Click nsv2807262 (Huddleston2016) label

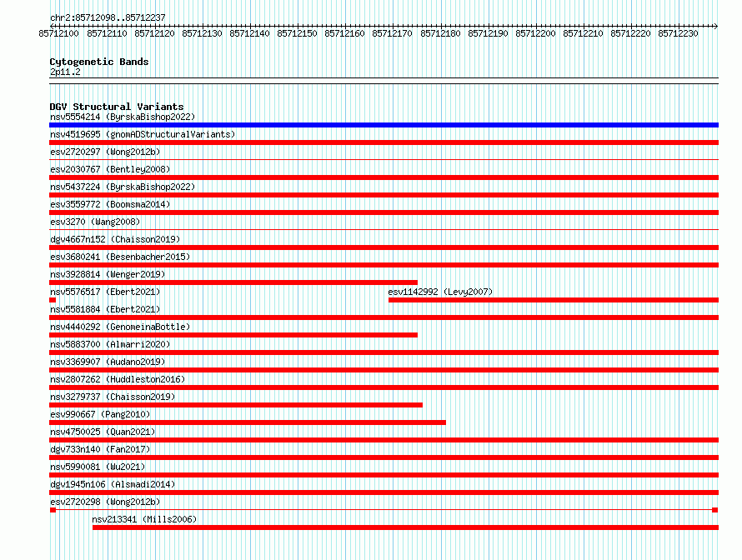tap(118, 379)
